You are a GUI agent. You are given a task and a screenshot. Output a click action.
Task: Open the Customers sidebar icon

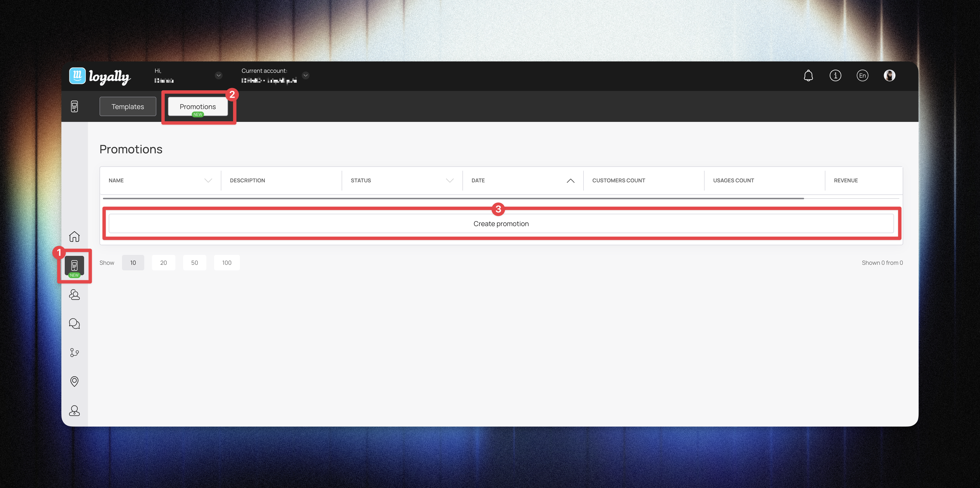click(74, 295)
